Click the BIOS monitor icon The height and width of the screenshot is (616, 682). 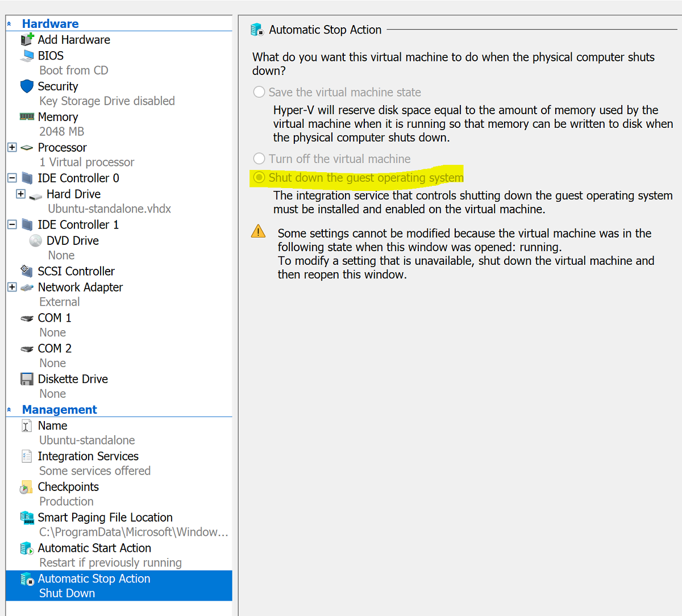[27, 56]
